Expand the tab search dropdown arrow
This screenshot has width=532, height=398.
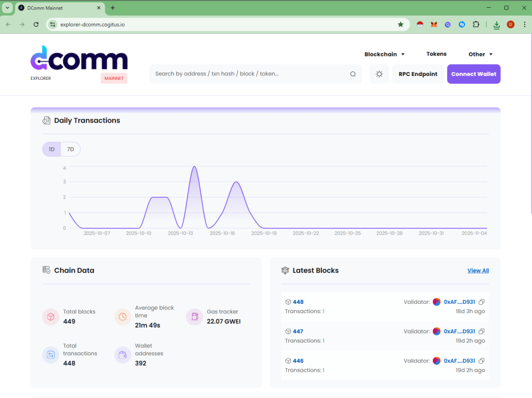7,8
